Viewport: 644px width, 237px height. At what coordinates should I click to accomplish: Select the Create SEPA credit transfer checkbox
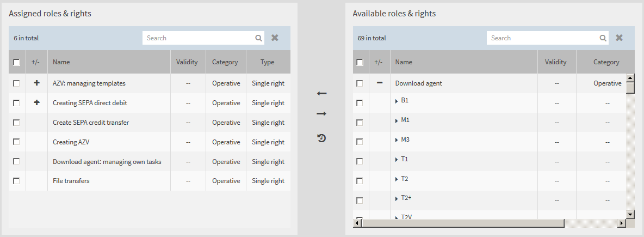tap(16, 123)
